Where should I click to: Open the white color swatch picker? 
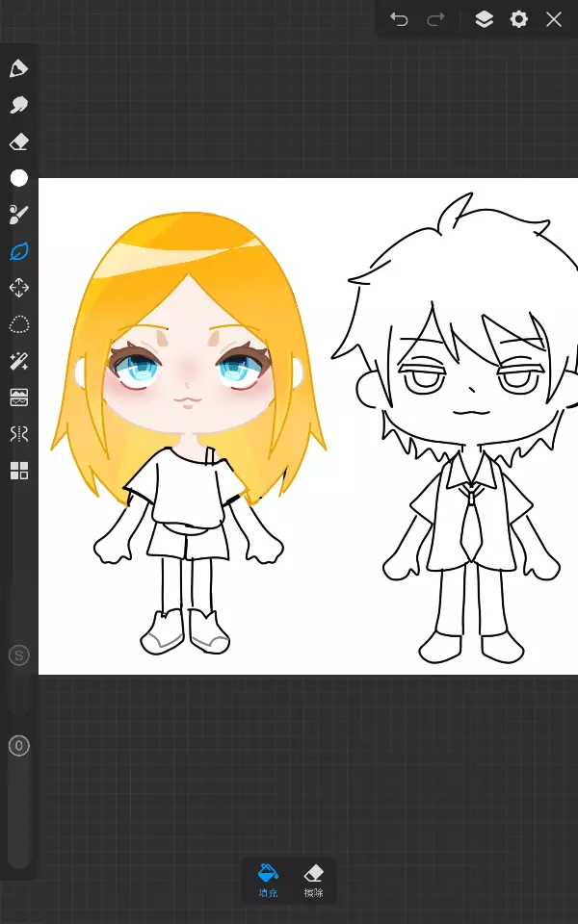(19, 178)
